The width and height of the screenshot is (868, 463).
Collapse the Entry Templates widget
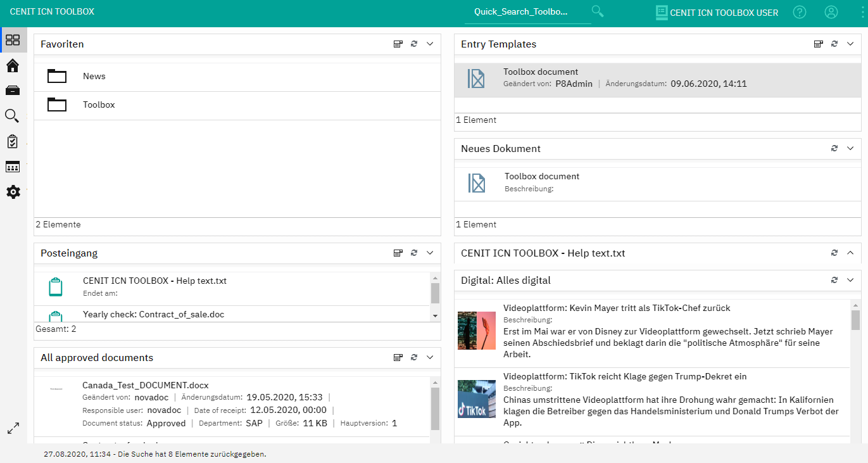tap(850, 44)
